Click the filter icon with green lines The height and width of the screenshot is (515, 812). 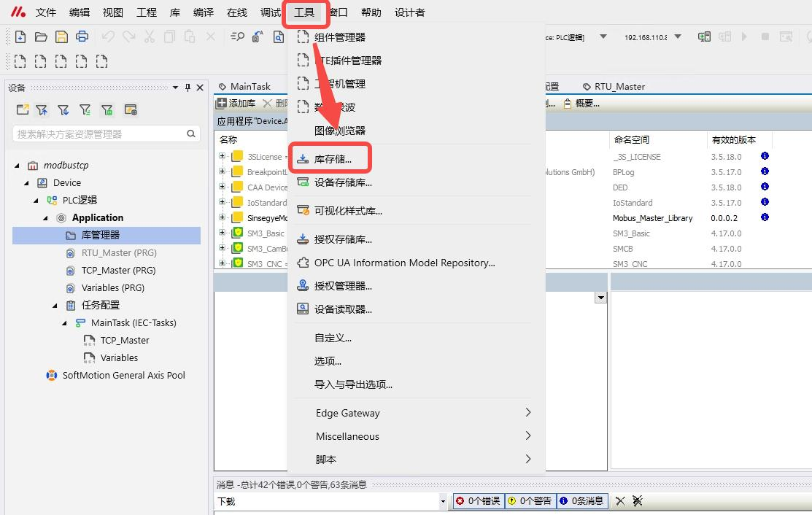pos(85,109)
